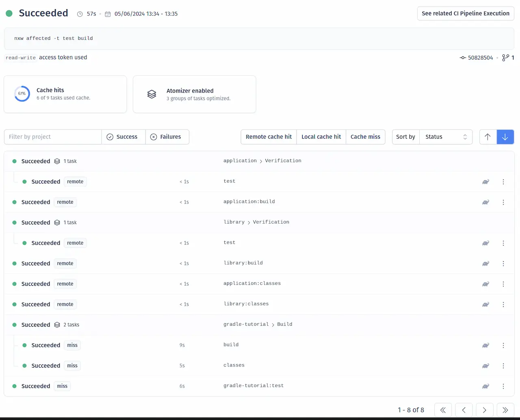Click See related CI Pipeline Execution
Screen dimensions: 520x420
[466, 13]
